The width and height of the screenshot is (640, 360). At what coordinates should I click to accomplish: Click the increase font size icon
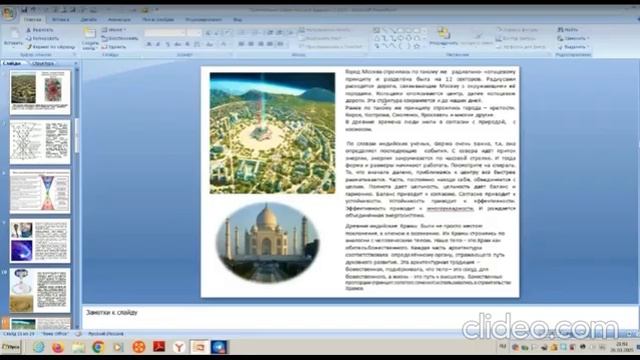click(x=208, y=33)
